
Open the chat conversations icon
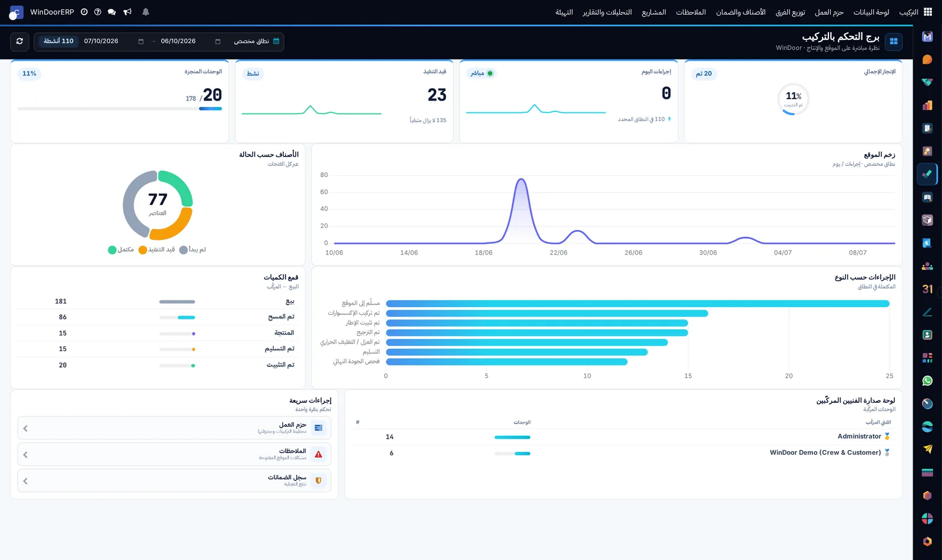click(112, 12)
